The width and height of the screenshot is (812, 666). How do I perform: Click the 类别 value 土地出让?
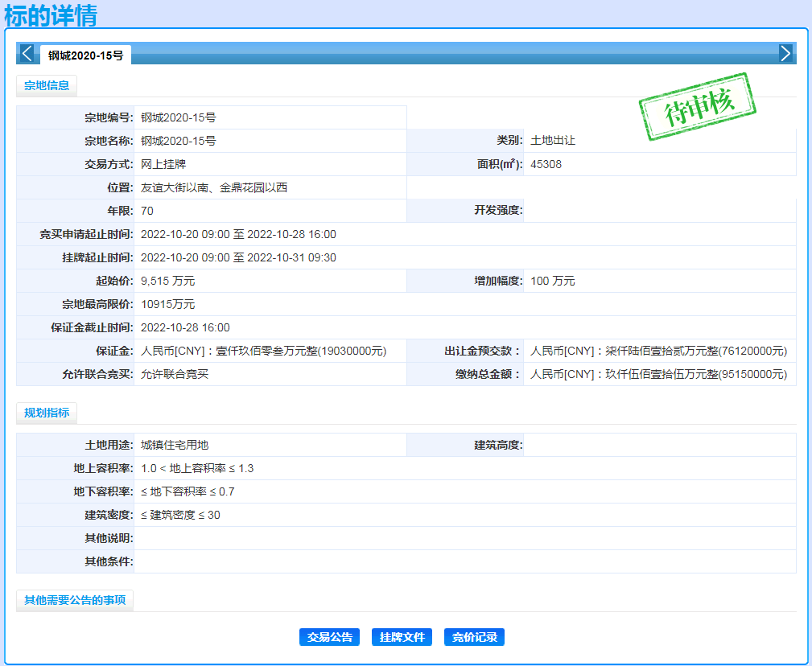553,140
